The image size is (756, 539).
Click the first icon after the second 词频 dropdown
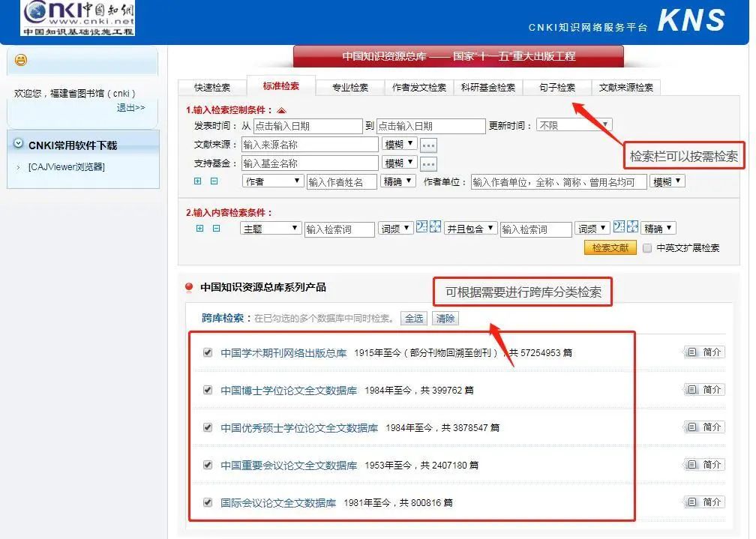tap(619, 226)
